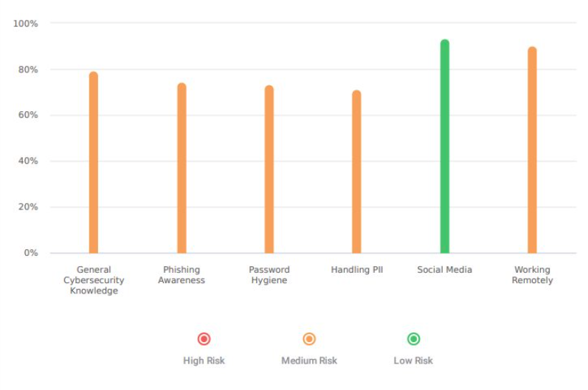588x390 pixels.
Task: Toggle Medium Risk series via its label
Action: (x=309, y=361)
